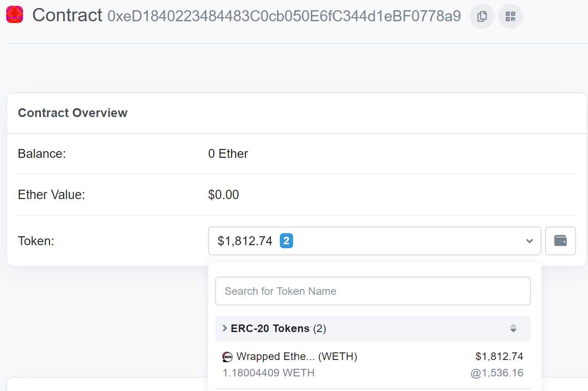Click the WETH price @1,536.16
This screenshot has height=391, width=588.
[x=497, y=373]
